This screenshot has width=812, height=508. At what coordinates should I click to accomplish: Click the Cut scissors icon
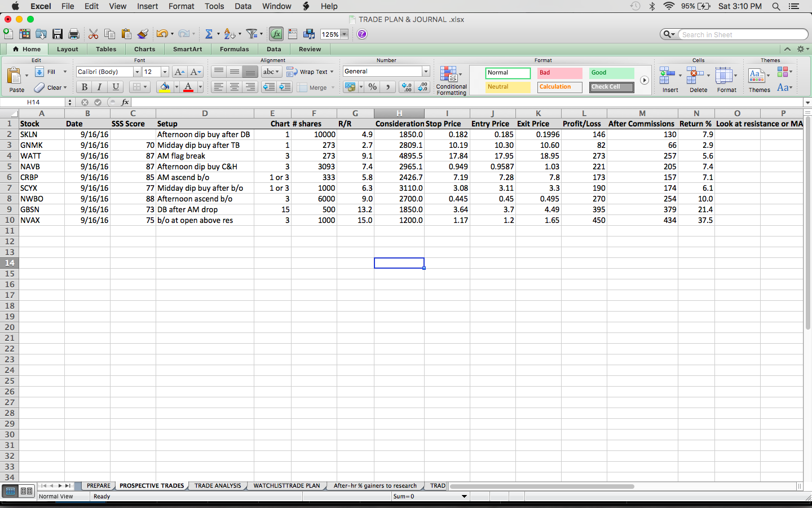[93, 34]
